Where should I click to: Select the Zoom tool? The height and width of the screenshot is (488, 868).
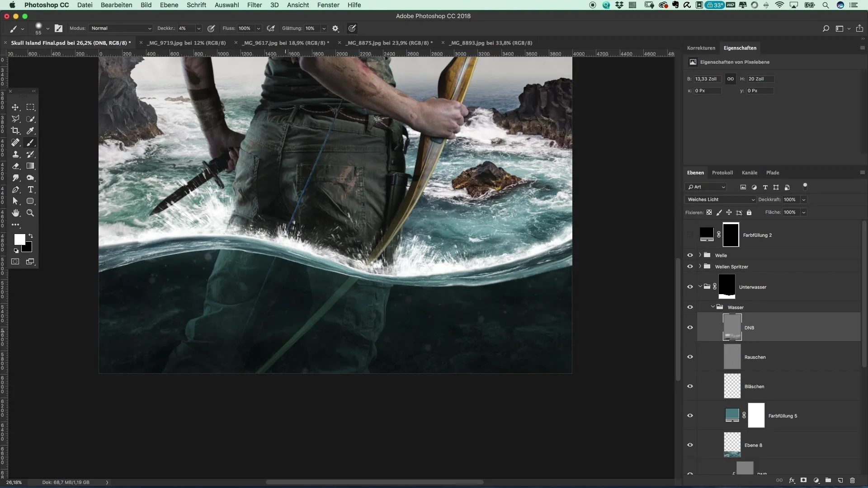[x=30, y=213]
